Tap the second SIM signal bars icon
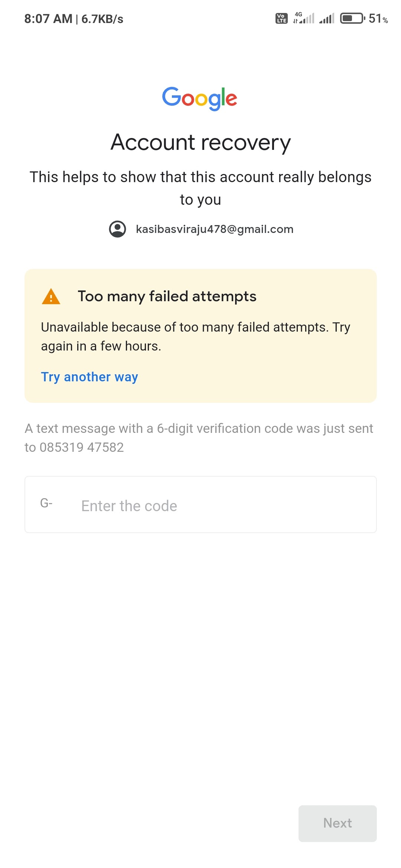 coord(327,18)
